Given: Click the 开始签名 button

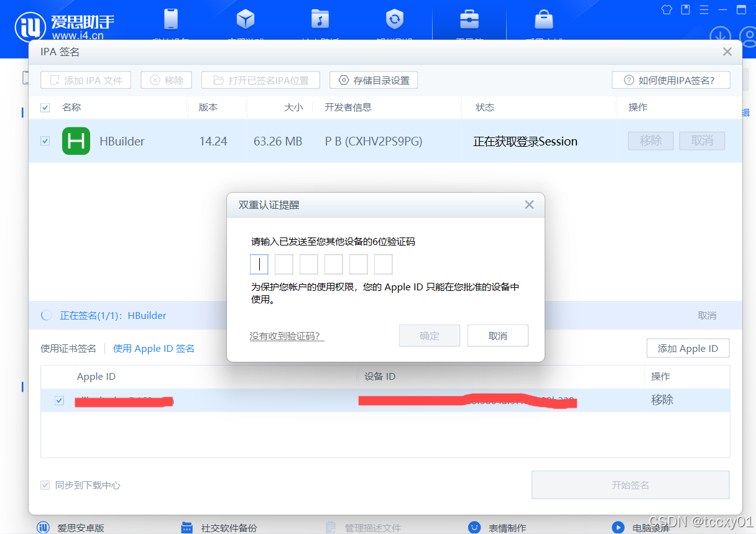Looking at the screenshot, I should [x=630, y=485].
